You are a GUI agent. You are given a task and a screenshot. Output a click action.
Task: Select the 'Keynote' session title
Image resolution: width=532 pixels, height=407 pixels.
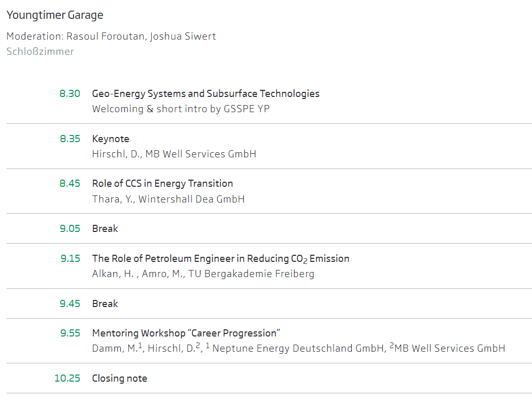point(111,139)
